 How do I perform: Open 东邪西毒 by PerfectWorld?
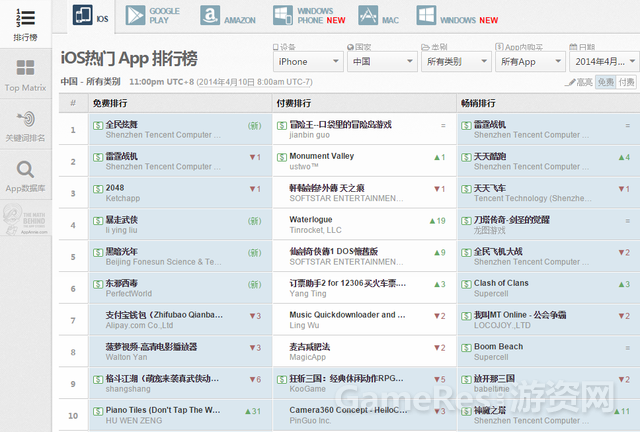pos(122,283)
